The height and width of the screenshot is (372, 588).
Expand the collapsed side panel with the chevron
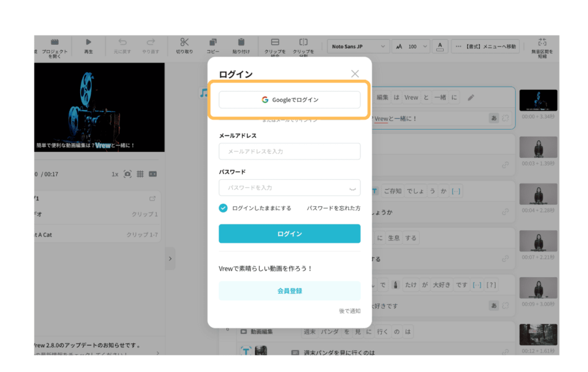click(x=170, y=258)
